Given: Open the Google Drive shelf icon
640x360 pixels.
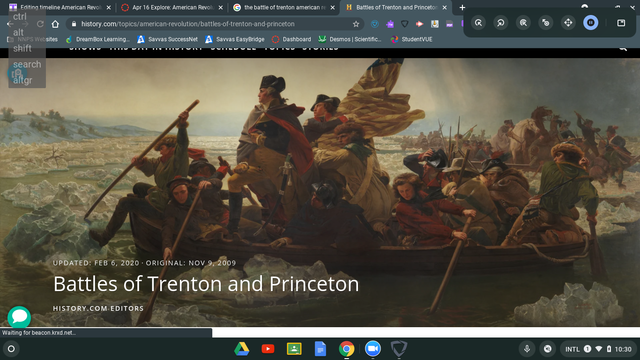Looking at the screenshot, I should pyautogui.click(x=242, y=349).
